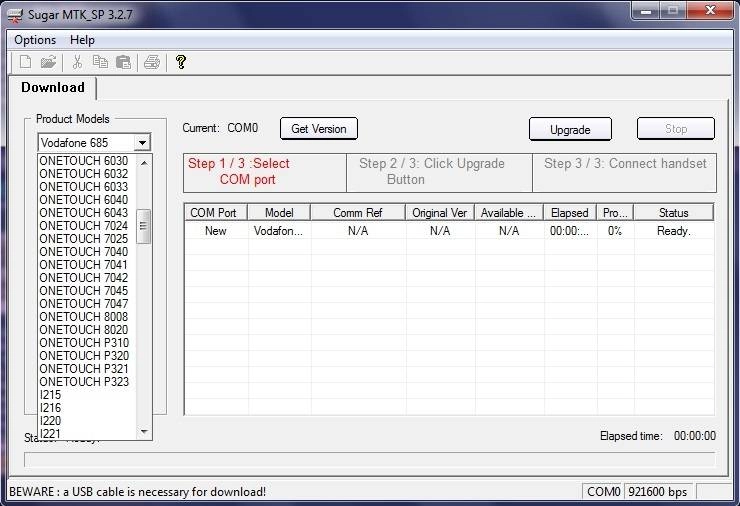Image resolution: width=740 pixels, height=506 pixels.
Task: Click the COM0 status bar entry
Action: [603, 492]
